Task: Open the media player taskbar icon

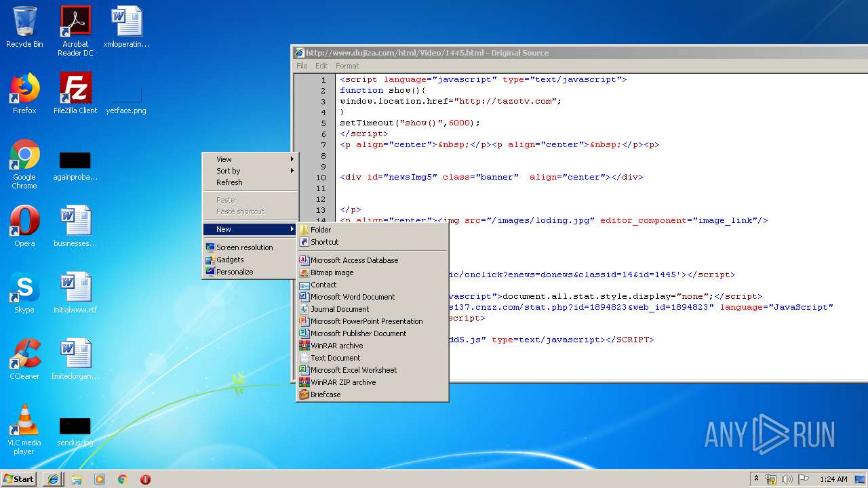Action: click(100, 479)
